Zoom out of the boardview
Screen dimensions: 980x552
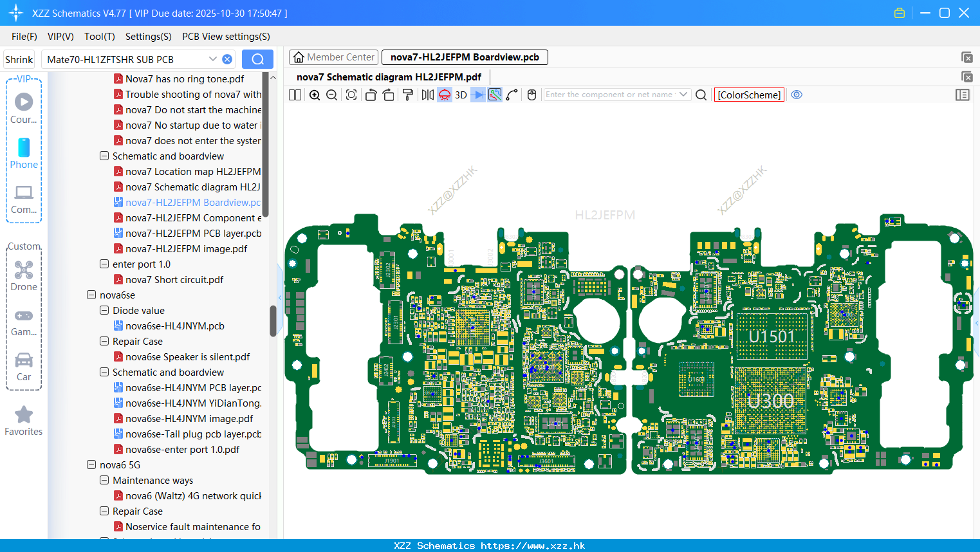click(332, 95)
